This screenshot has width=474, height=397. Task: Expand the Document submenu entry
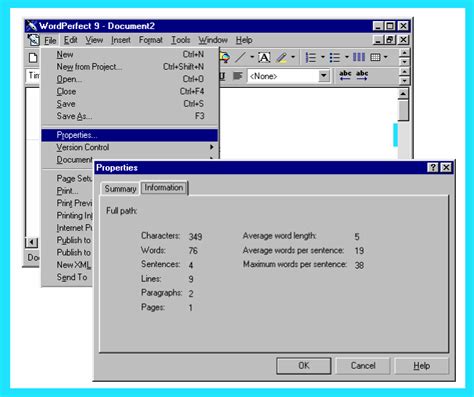74,159
